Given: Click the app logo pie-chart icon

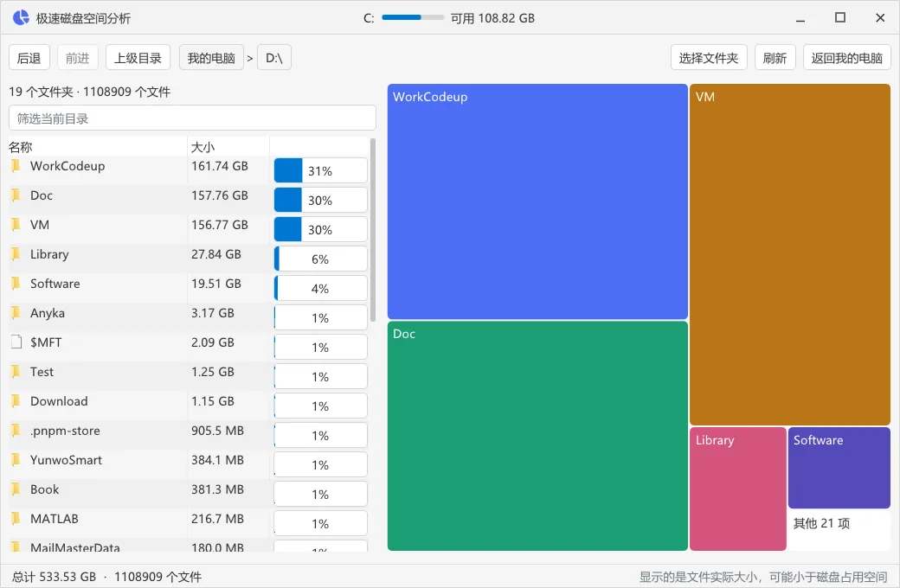Looking at the screenshot, I should [21, 18].
